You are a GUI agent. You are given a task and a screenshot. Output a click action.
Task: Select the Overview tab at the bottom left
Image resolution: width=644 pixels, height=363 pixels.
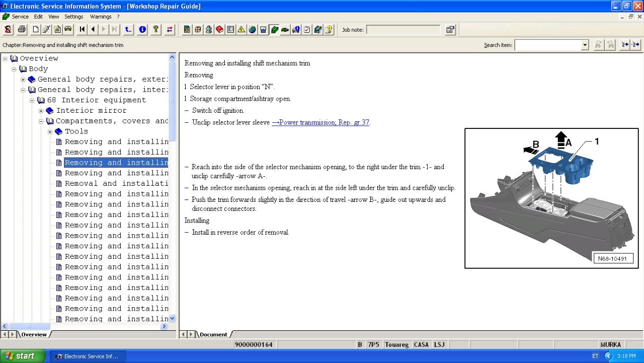coord(34,334)
